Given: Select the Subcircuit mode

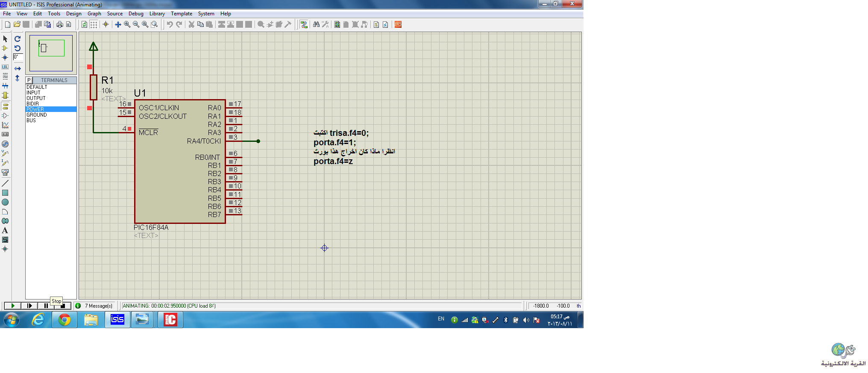Looking at the screenshot, I should pos(5,95).
